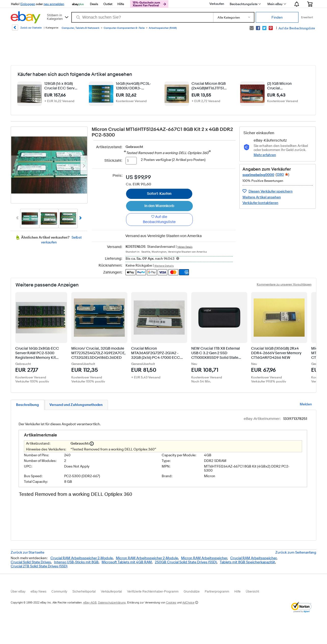Image resolution: width=327 pixels, height=644 pixels.
Task: Click the Google Pay payment icon
Action: (x=152, y=272)
